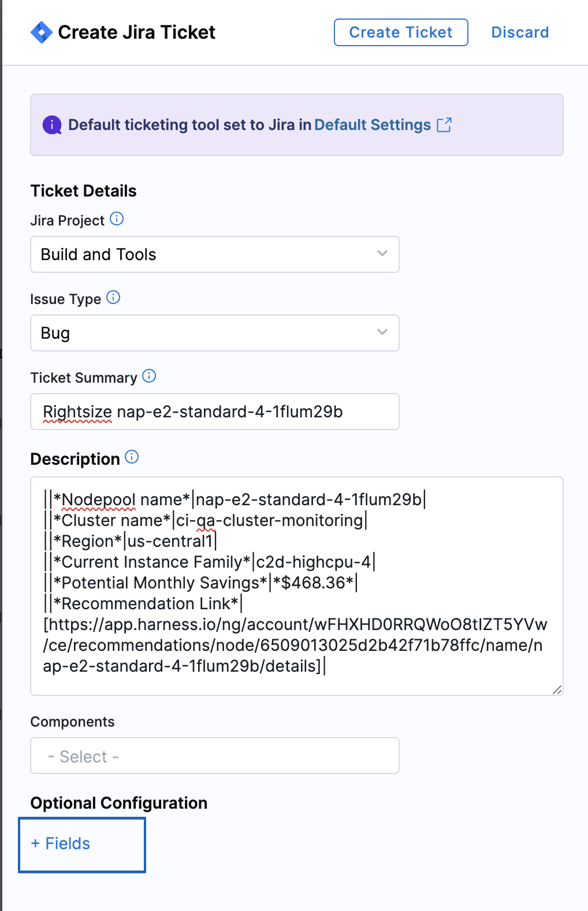Click info icon next to Description
The width and height of the screenshot is (588, 911).
click(x=132, y=457)
